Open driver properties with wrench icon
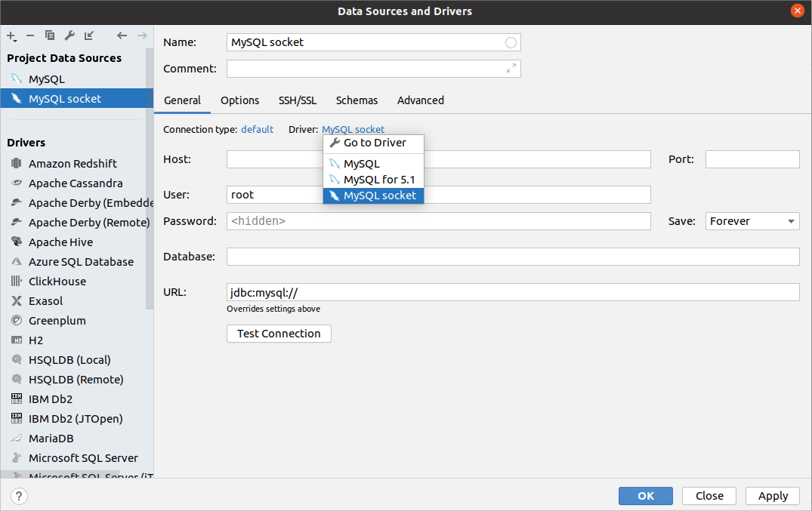This screenshot has height=511, width=812. click(69, 35)
